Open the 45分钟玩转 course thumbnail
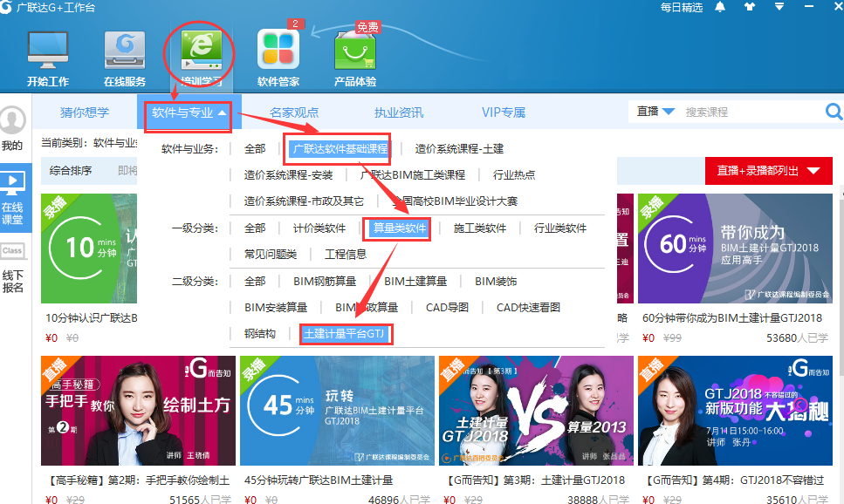 coord(337,411)
